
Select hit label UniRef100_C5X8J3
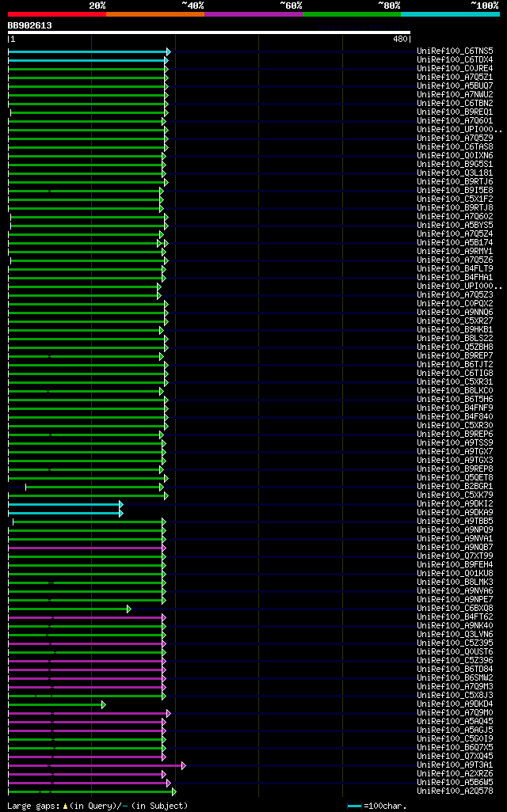tap(456, 695)
